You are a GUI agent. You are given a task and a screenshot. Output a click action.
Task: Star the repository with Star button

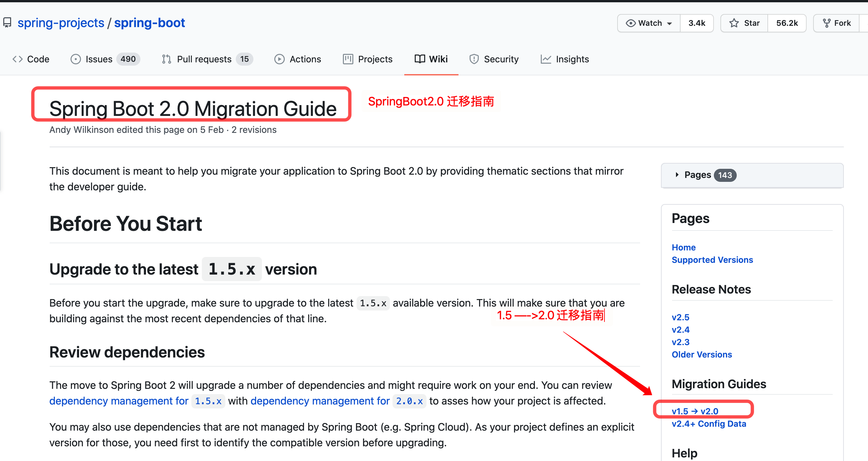coord(744,23)
